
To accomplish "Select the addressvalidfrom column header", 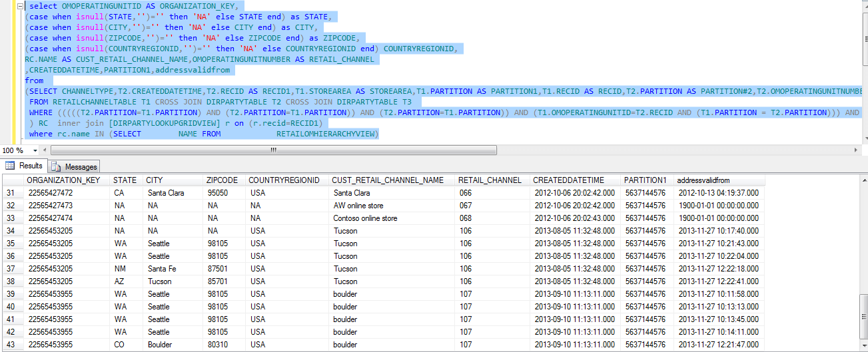I will [x=719, y=180].
